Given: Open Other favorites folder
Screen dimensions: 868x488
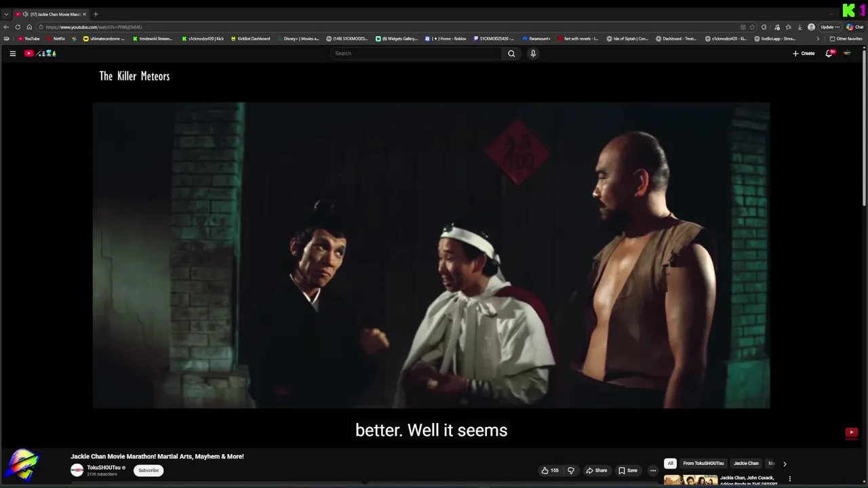Looking at the screenshot, I should (846, 39).
